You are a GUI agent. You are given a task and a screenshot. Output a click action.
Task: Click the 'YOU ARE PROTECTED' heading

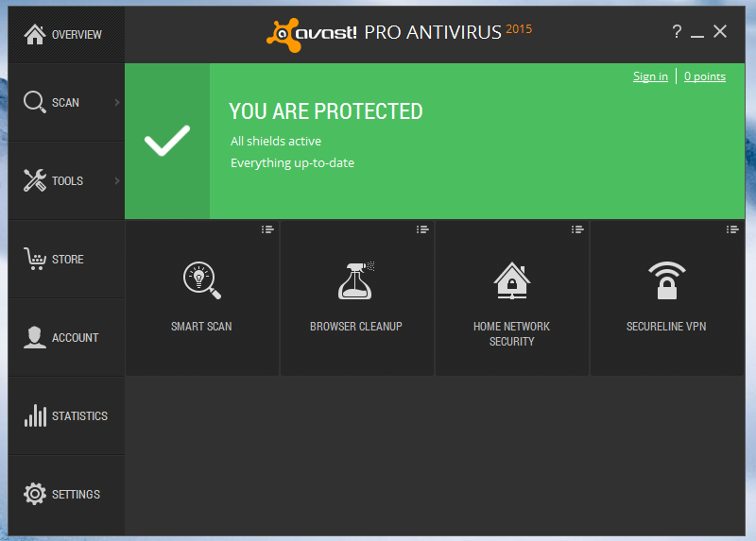pos(325,111)
